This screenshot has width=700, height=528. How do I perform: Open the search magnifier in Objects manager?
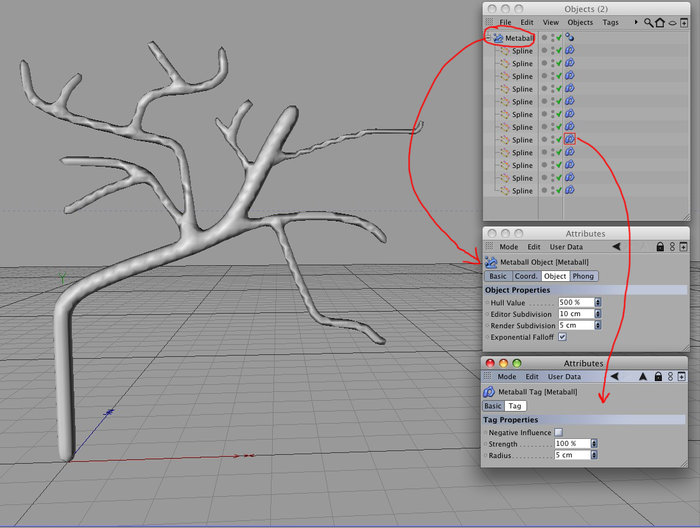(x=648, y=22)
